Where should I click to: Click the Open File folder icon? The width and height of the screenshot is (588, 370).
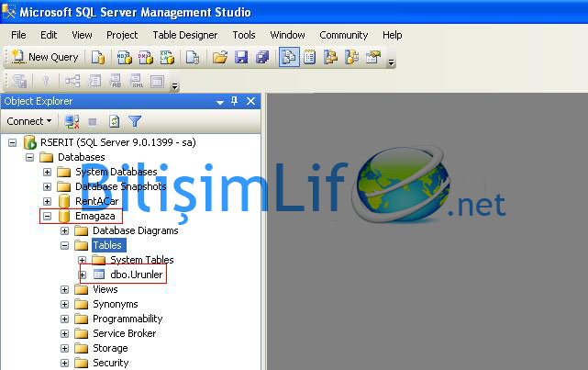220,58
